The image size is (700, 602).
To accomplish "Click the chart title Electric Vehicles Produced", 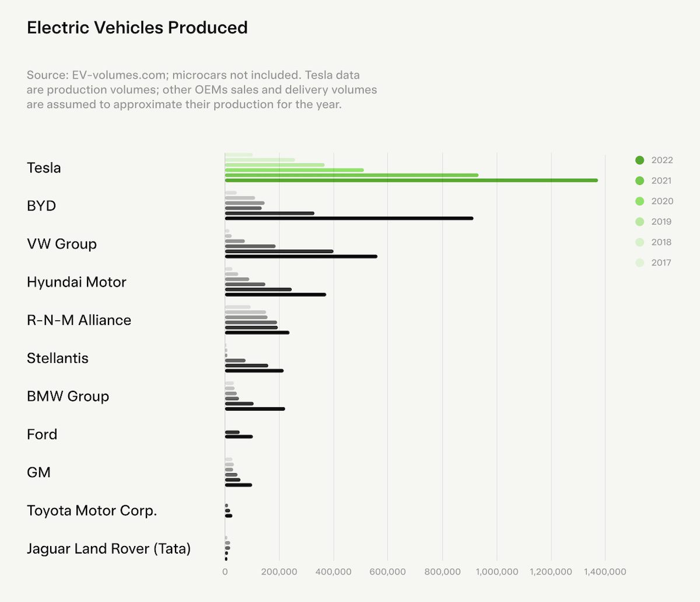I will click(x=136, y=27).
